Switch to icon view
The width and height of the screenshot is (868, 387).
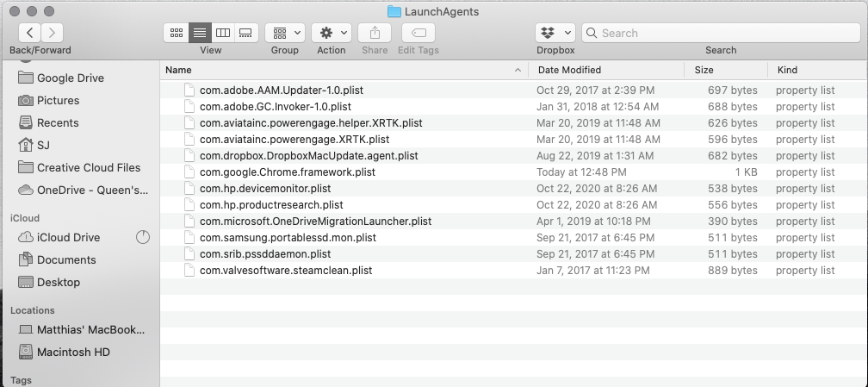click(176, 33)
